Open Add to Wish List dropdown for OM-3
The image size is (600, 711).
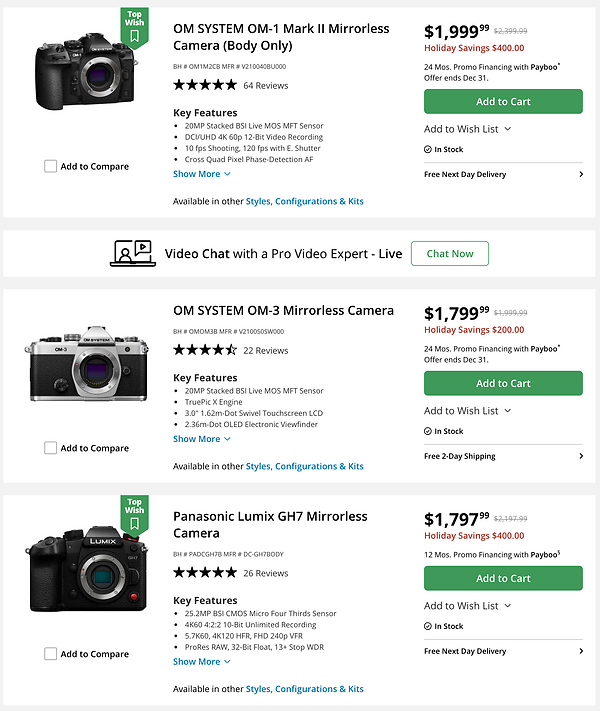pyautogui.click(x=467, y=410)
